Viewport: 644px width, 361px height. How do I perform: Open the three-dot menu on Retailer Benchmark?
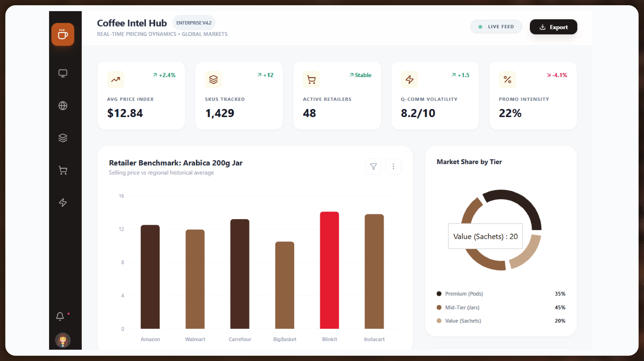[393, 166]
